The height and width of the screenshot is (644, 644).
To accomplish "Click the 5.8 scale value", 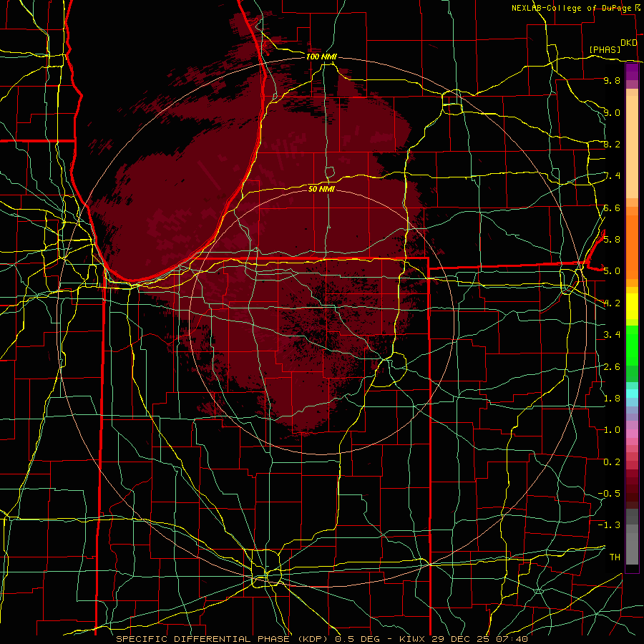I will pos(612,239).
